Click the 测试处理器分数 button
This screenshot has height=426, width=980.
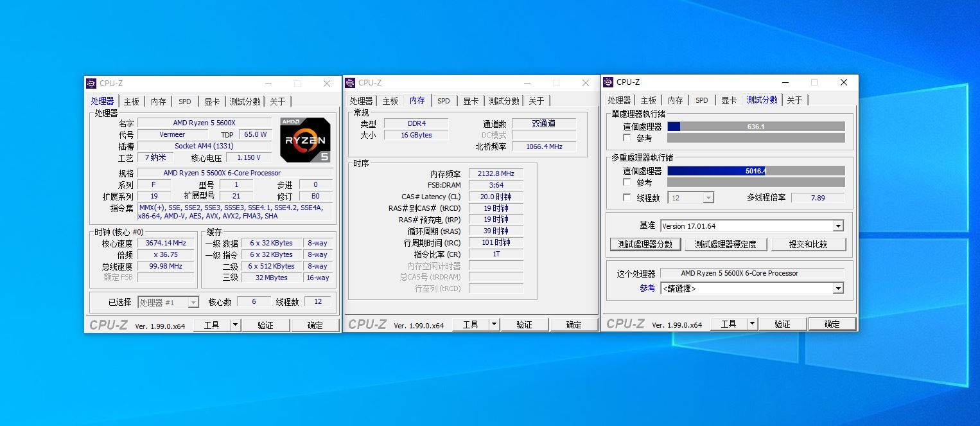(x=645, y=244)
